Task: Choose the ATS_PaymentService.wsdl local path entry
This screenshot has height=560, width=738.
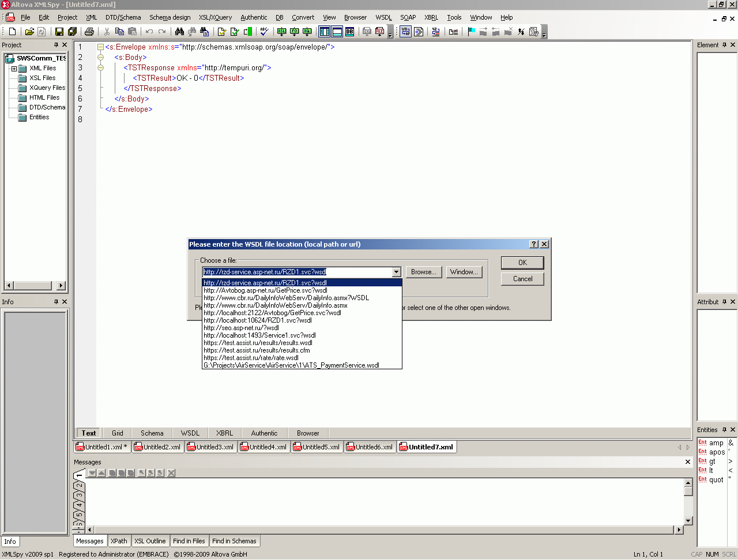Action: [x=302, y=365]
